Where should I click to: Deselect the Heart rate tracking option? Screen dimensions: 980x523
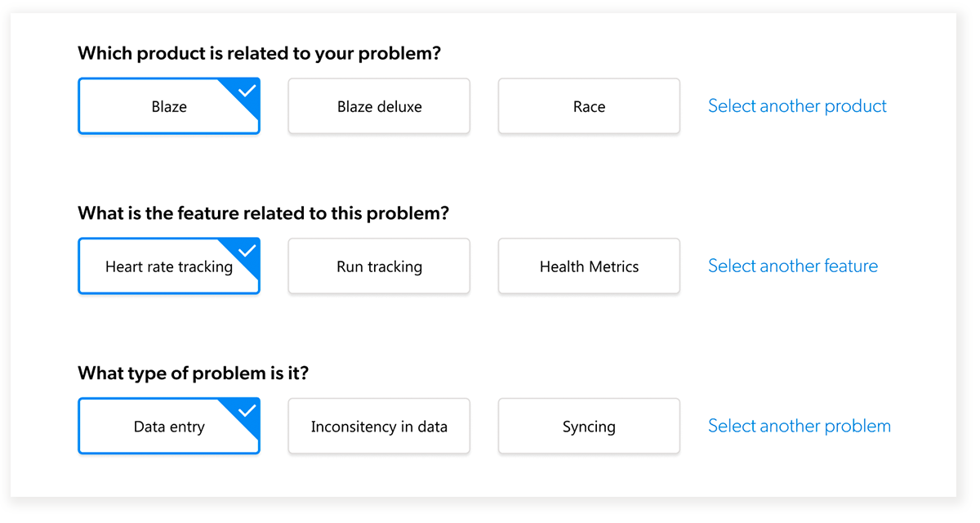(168, 266)
